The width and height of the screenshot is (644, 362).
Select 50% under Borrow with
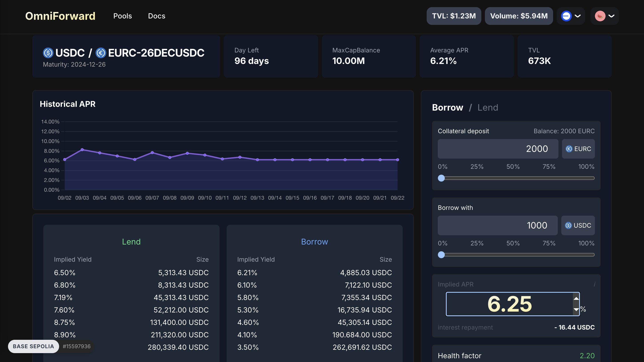point(513,243)
